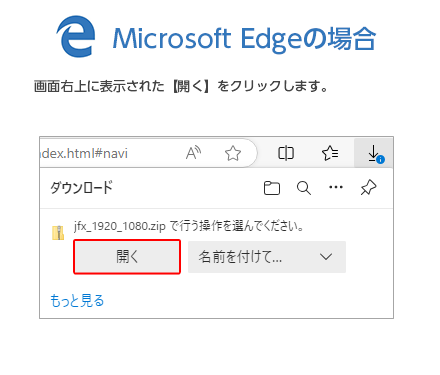Open split screen view icon
The height and width of the screenshot is (375, 440).
tap(286, 153)
